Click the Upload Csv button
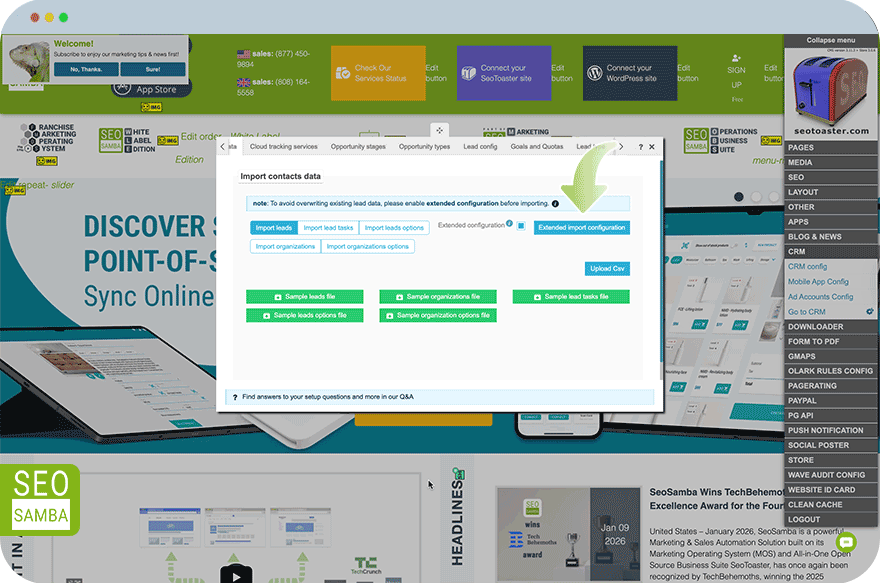Screen dimensions: 880x583 point(607,269)
